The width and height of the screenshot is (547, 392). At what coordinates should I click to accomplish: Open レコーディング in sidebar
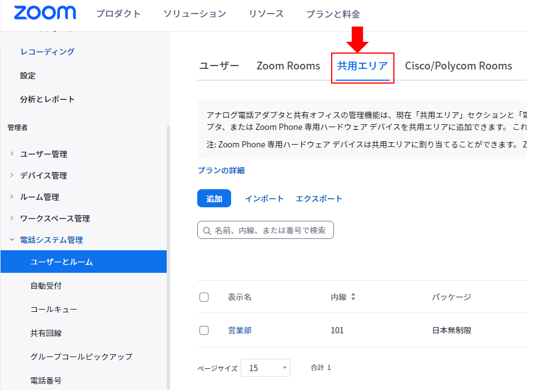[x=47, y=51]
